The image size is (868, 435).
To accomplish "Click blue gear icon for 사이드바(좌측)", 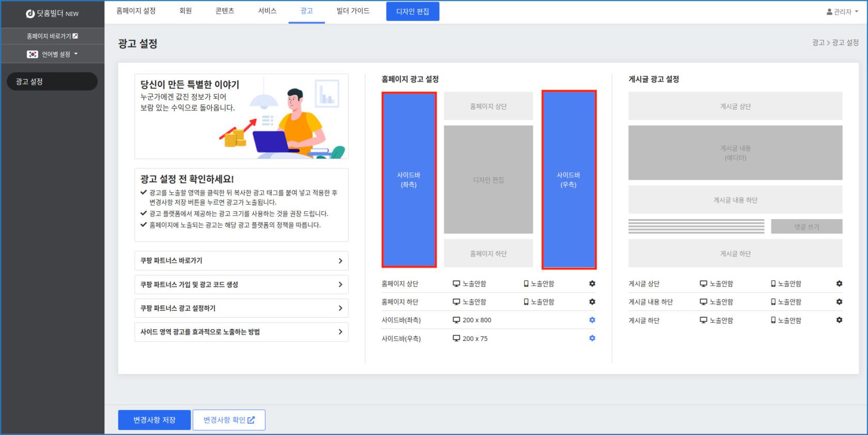I will point(592,320).
